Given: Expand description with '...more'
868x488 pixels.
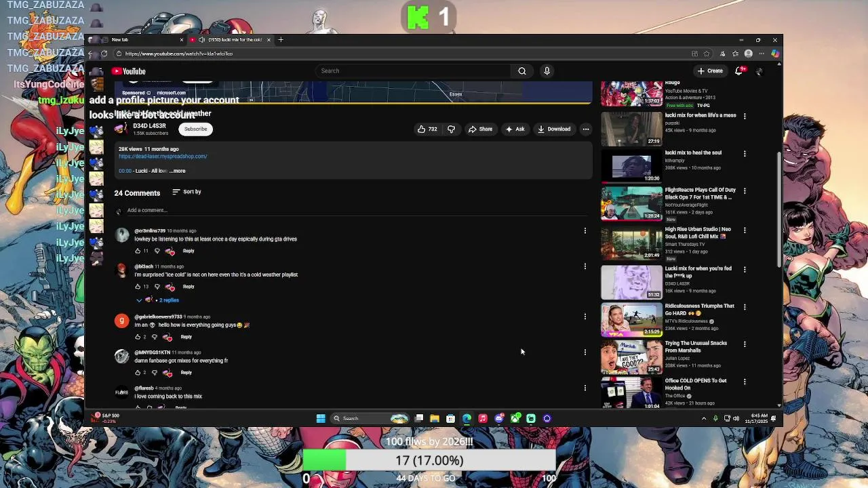Looking at the screenshot, I should pos(178,171).
